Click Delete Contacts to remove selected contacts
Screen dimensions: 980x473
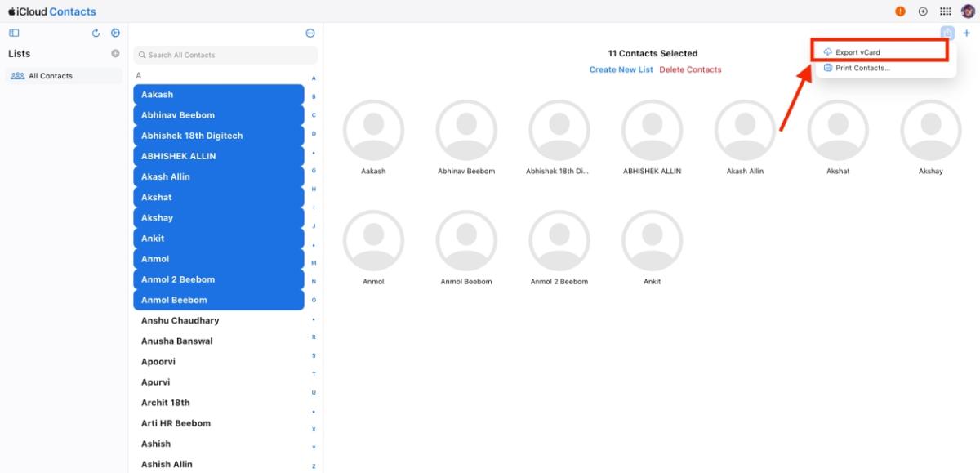click(x=690, y=70)
